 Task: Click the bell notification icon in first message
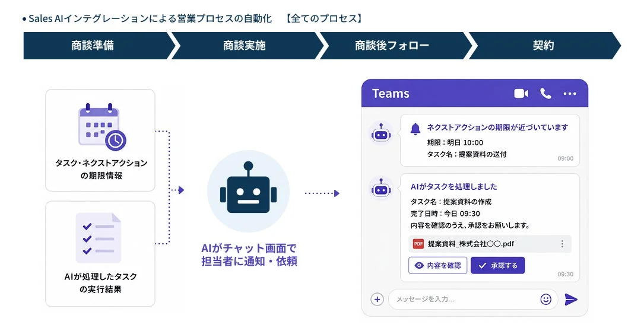click(x=415, y=129)
